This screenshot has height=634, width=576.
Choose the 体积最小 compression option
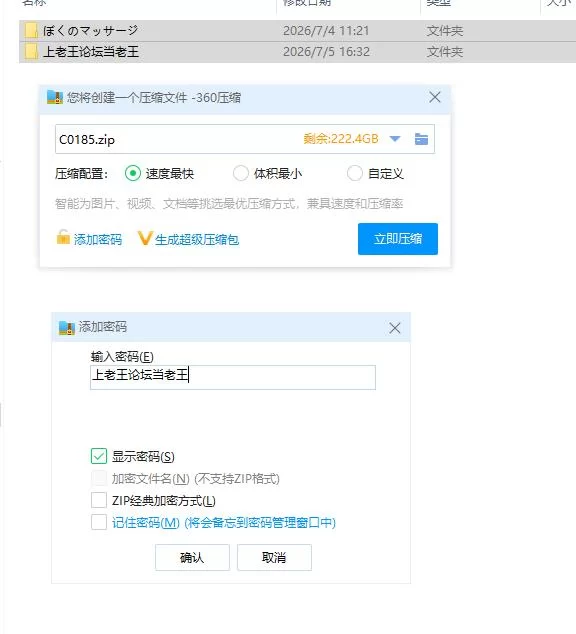[241, 173]
